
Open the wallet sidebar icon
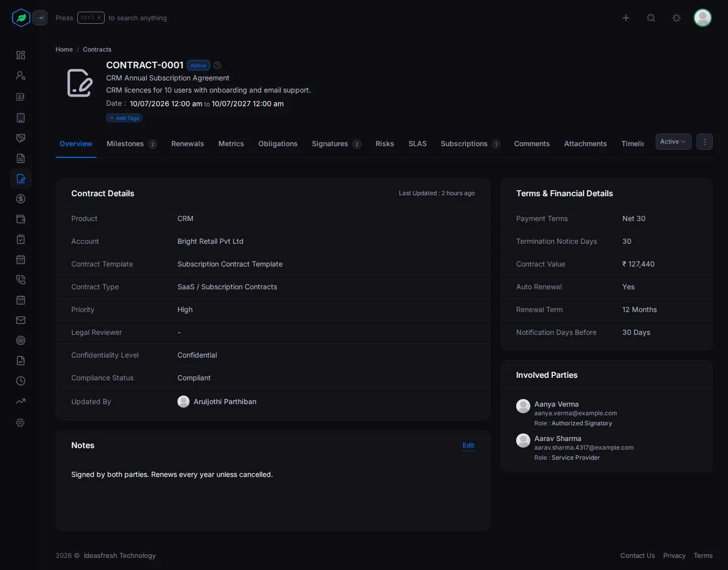click(21, 219)
